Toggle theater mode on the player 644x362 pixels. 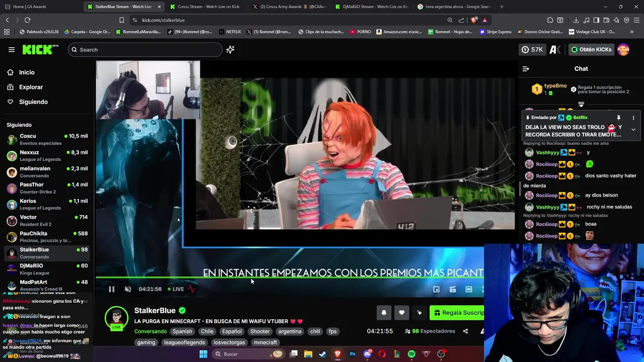(468, 289)
